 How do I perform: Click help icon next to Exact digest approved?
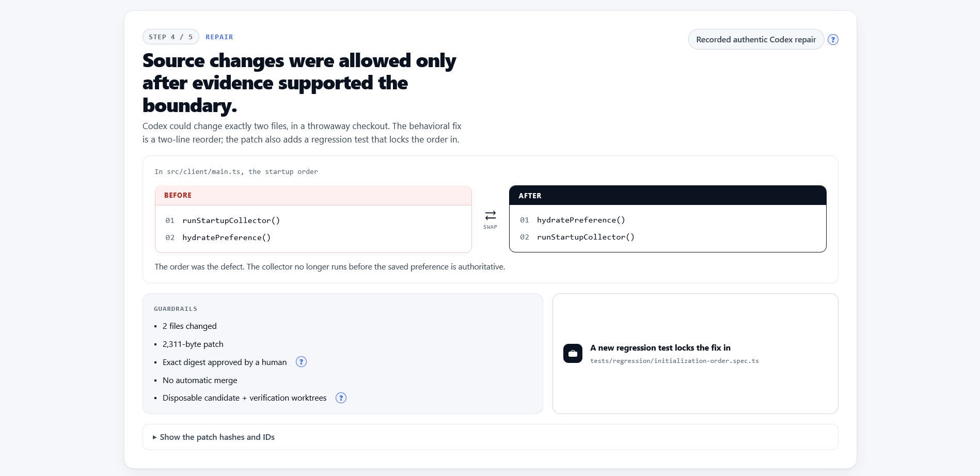301,362
